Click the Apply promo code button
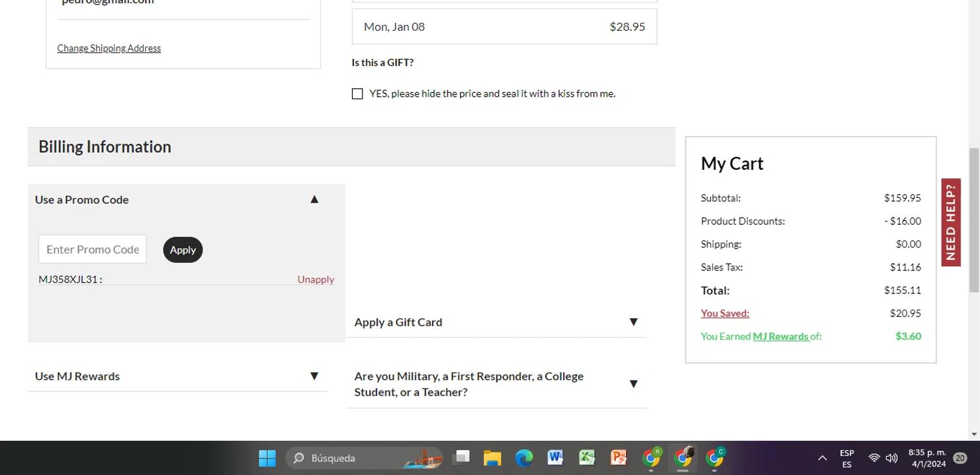Screen dimensions: 980x475 pos(183,250)
